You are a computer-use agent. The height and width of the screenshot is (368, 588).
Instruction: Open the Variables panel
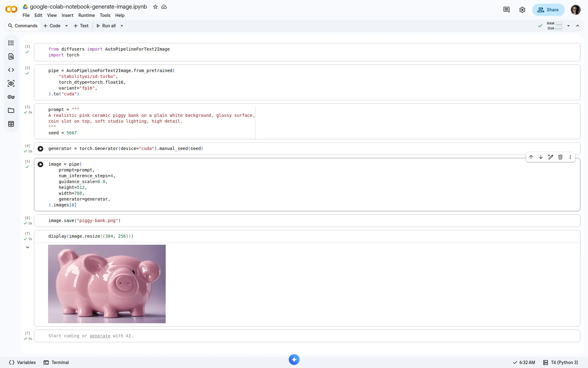22,362
